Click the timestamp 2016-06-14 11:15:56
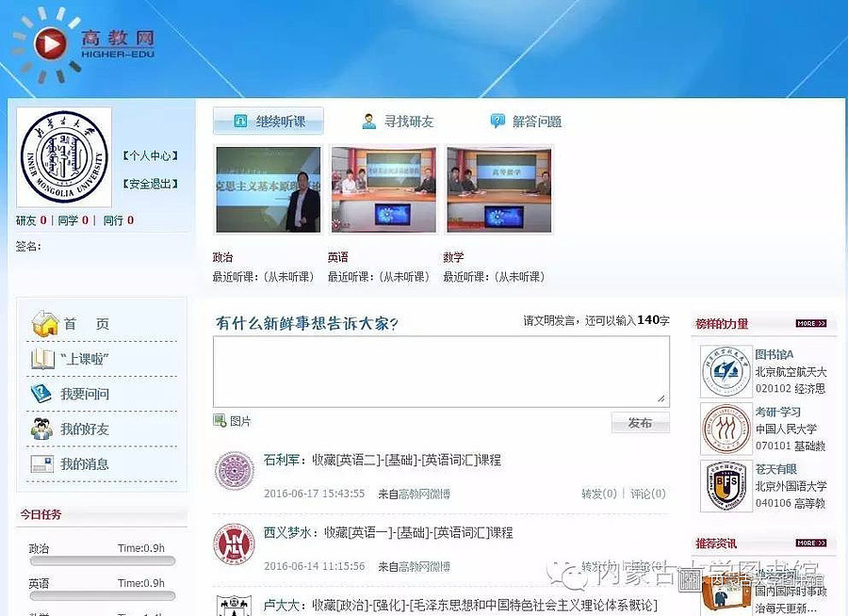The height and width of the screenshot is (616, 848). pos(314,567)
